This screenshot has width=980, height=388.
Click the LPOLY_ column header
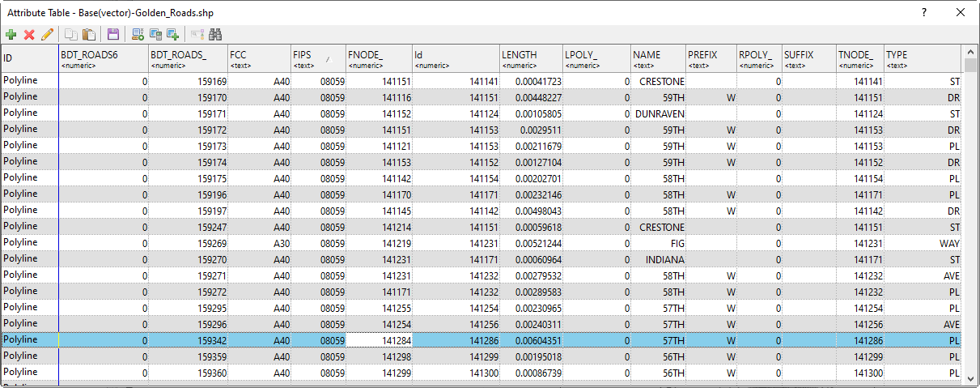(x=597, y=58)
